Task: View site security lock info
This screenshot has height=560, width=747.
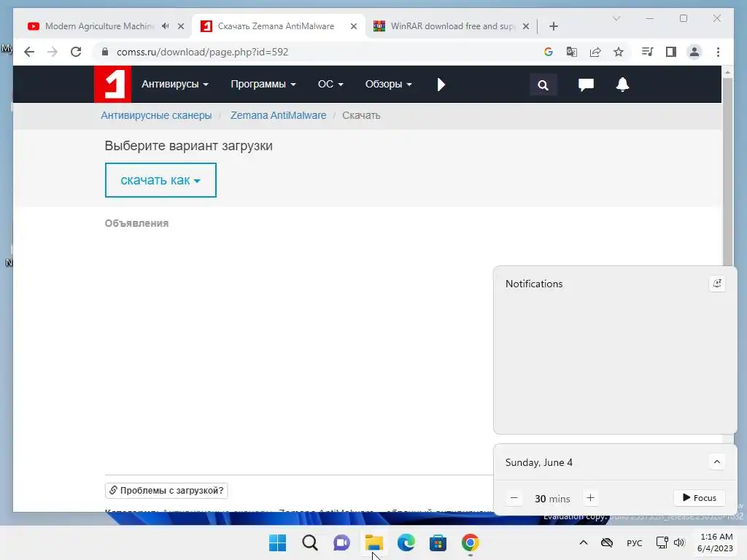Action: tap(105, 52)
